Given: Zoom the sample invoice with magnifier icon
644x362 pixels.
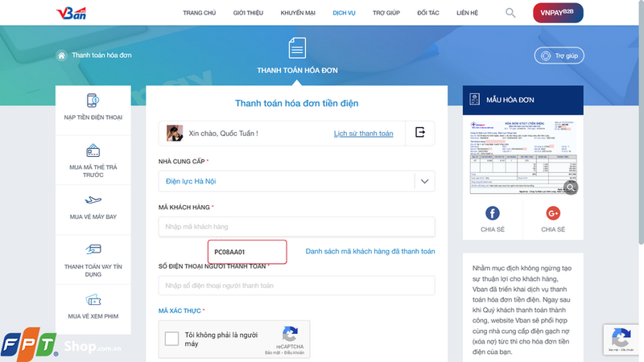Looking at the screenshot, I should (x=571, y=187).
